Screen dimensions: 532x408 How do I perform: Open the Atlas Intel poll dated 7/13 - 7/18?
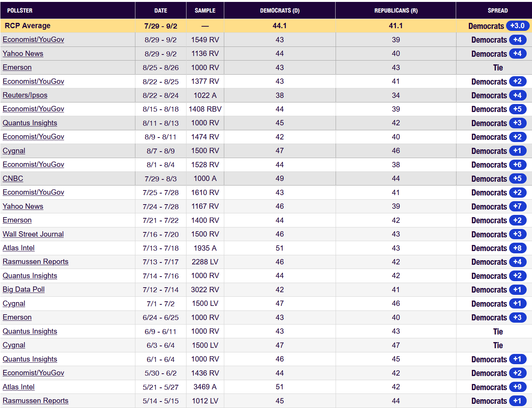pyautogui.click(x=19, y=248)
